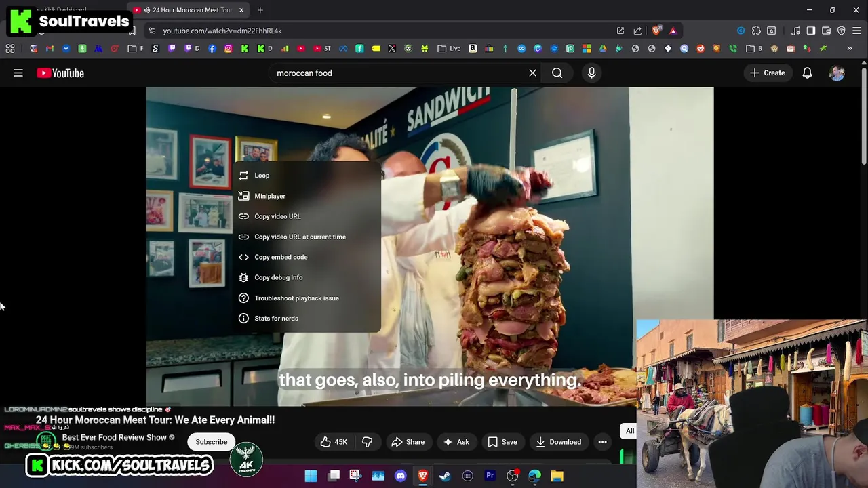Open the Google Drive bookmark
Image resolution: width=868 pixels, height=488 pixels.
click(x=603, y=49)
